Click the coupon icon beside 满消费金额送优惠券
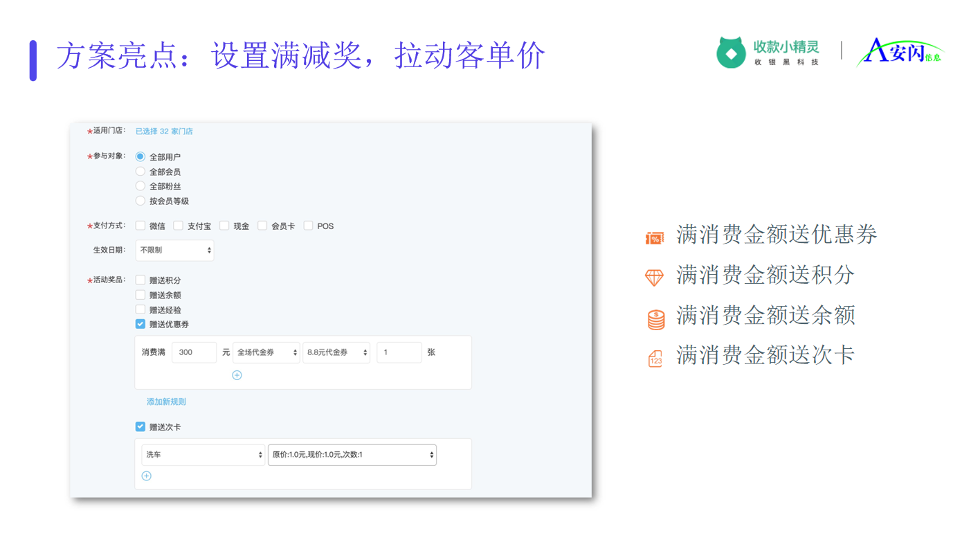 pyautogui.click(x=654, y=238)
